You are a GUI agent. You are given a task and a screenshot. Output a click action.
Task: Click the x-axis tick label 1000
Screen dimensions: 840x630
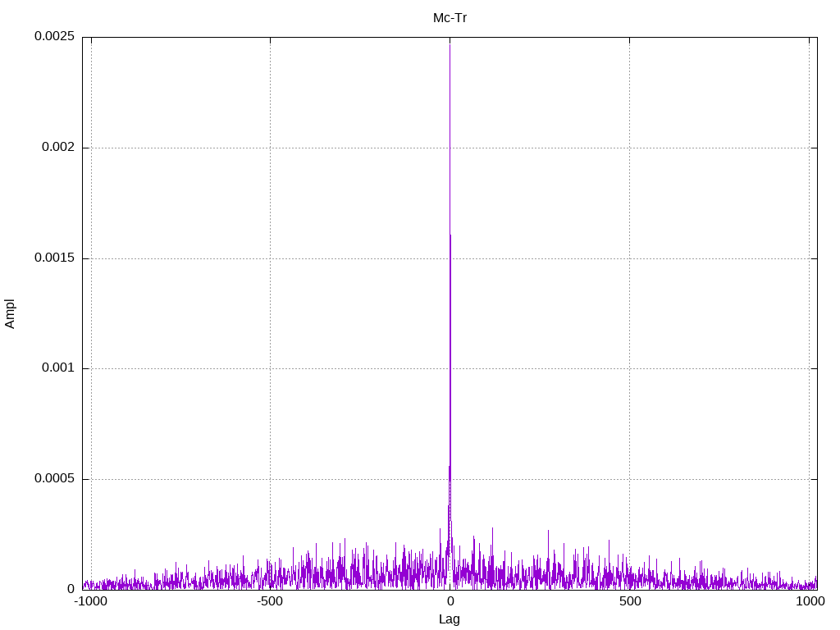810,601
